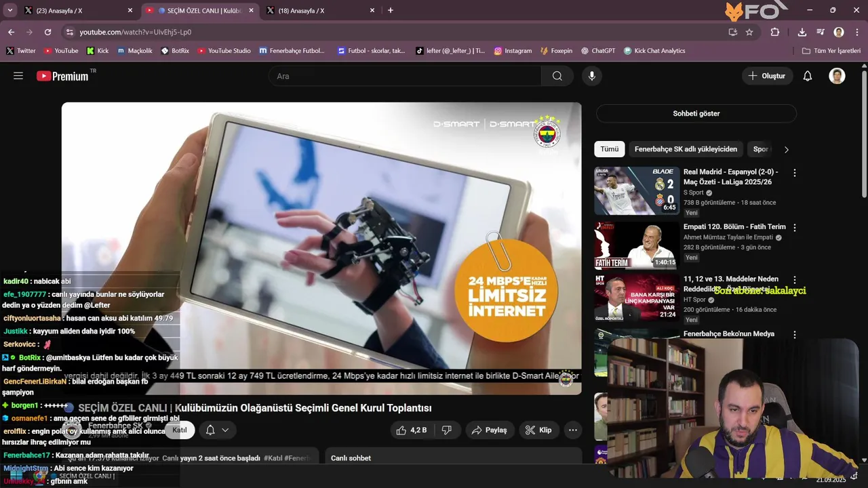Click the S Sport channel name
868x488 pixels.
click(x=694, y=192)
